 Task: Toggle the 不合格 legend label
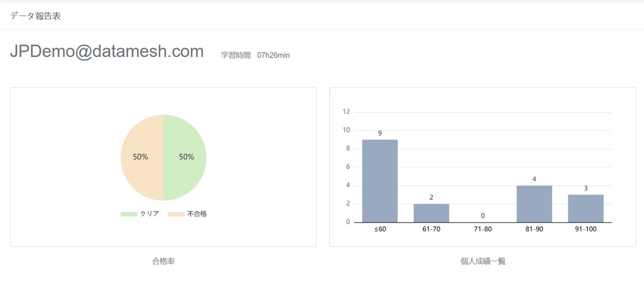(x=196, y=214)
